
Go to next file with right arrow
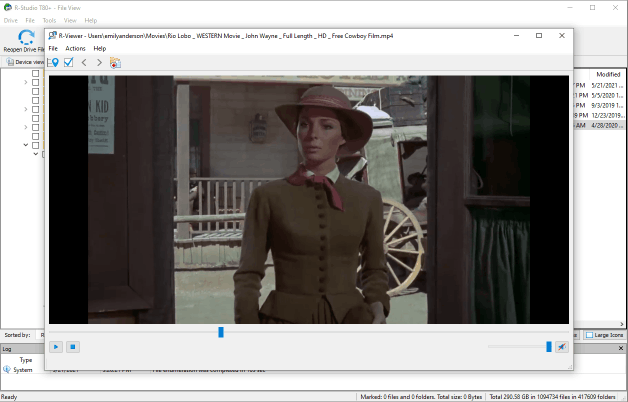(x=99, y=62)
